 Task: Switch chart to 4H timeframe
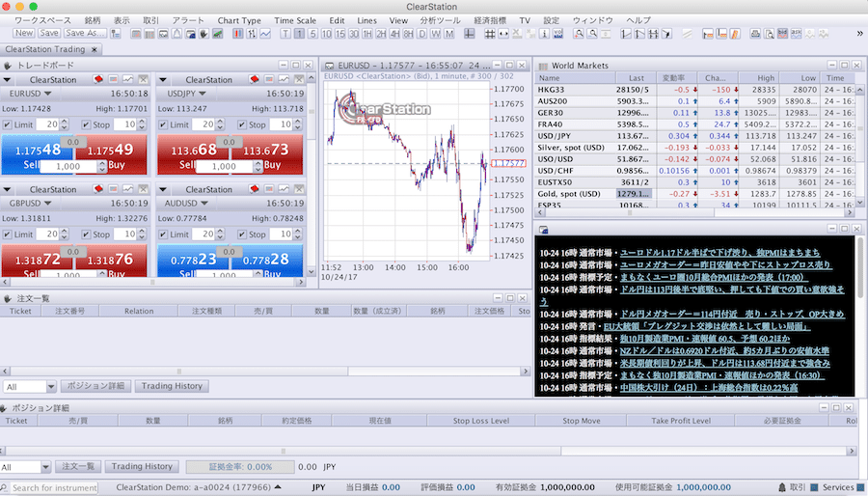(x=394, y=34)
